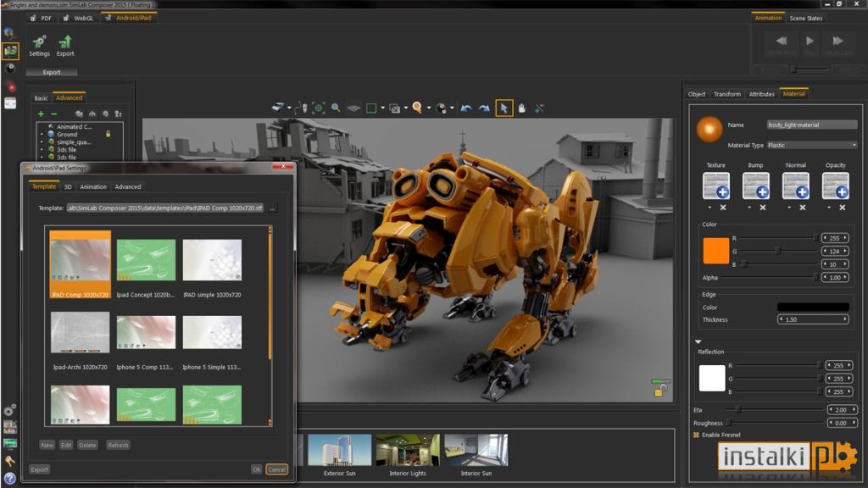This screenshot has width=868, height=488.
Task: Activate the hand Pan tool
Action: (x=521, y=108)
